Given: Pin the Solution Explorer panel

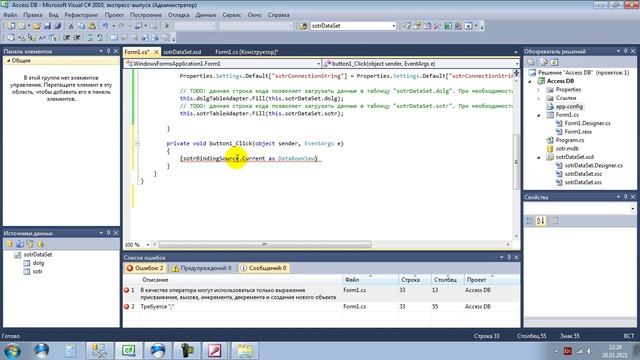Looking at the screenshot, I should point(625,51).
